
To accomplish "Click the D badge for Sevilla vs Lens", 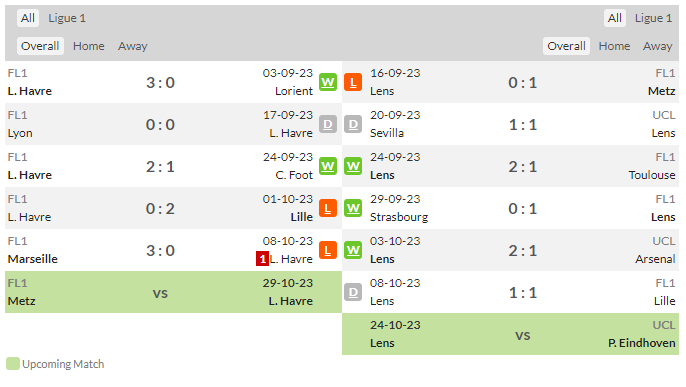I will click(353, 124).
